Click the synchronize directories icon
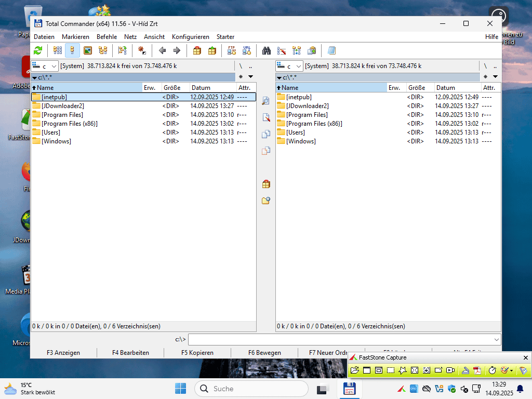The width and height of the screenshot is (532, 399). pos(297,50)
